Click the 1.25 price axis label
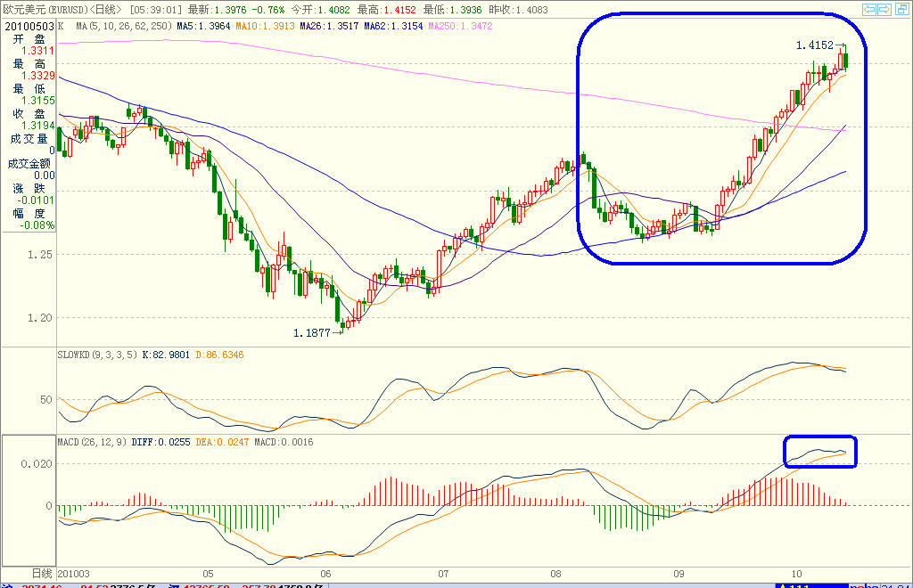Image resolution: width=913 pixels, height=588 pixels. coord(39,254)
